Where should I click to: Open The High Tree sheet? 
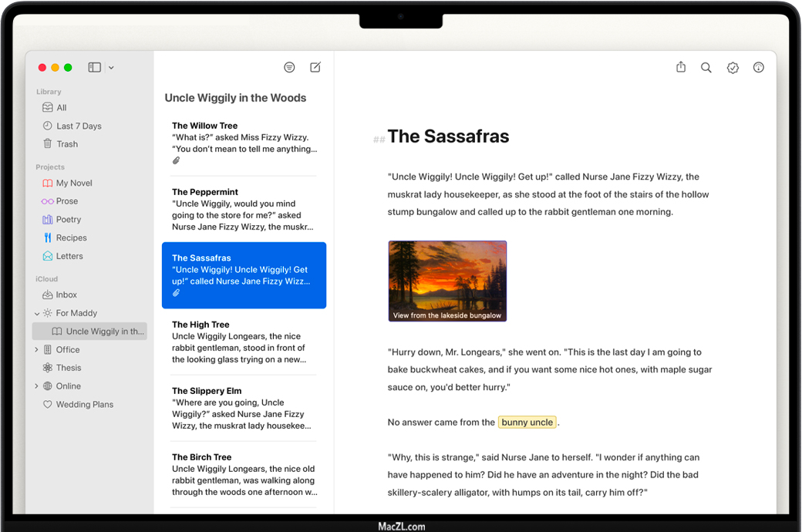click(x=244, y=342)
